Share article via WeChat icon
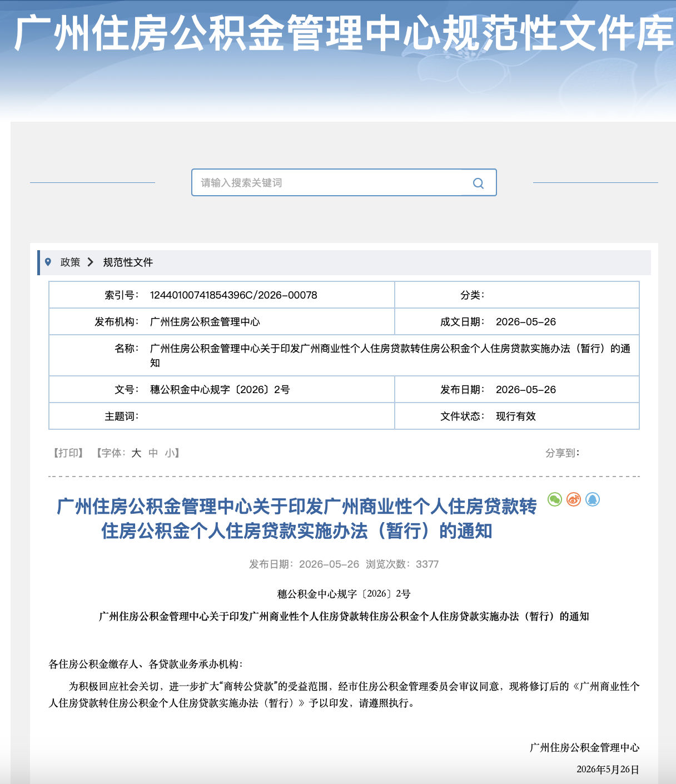 (555, 499)
